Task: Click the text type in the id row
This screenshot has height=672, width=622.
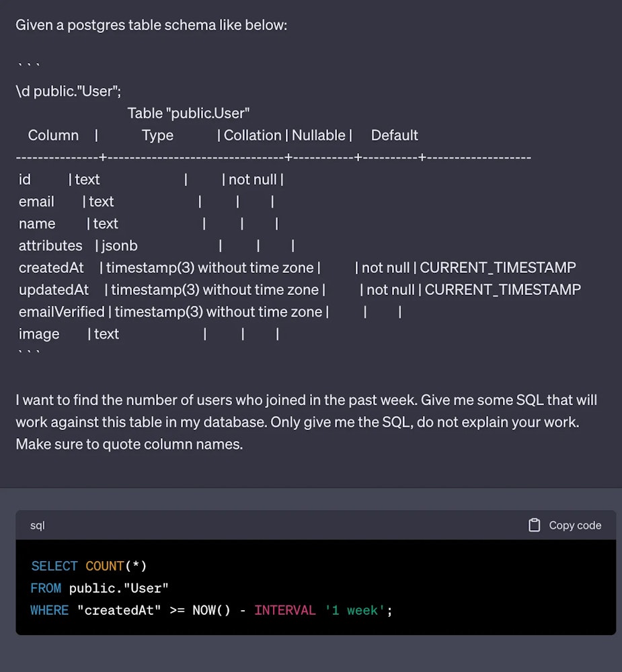Action: click(87, 179)
